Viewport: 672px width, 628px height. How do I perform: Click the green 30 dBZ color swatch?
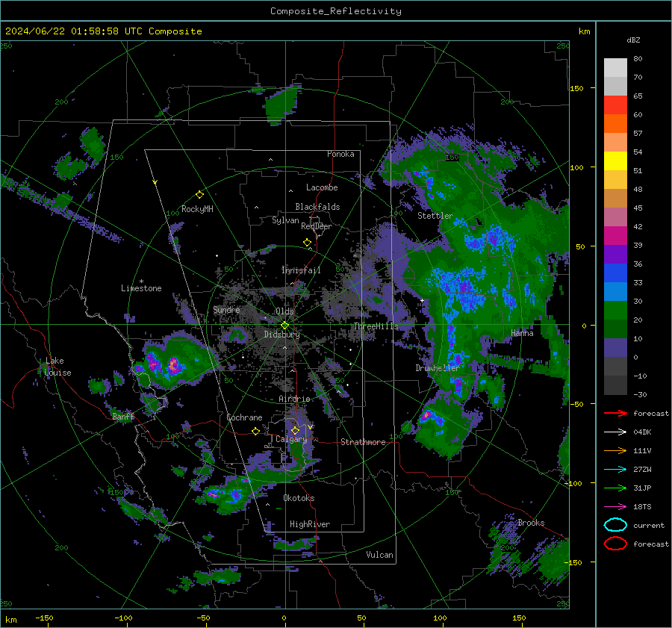[615, 311]
